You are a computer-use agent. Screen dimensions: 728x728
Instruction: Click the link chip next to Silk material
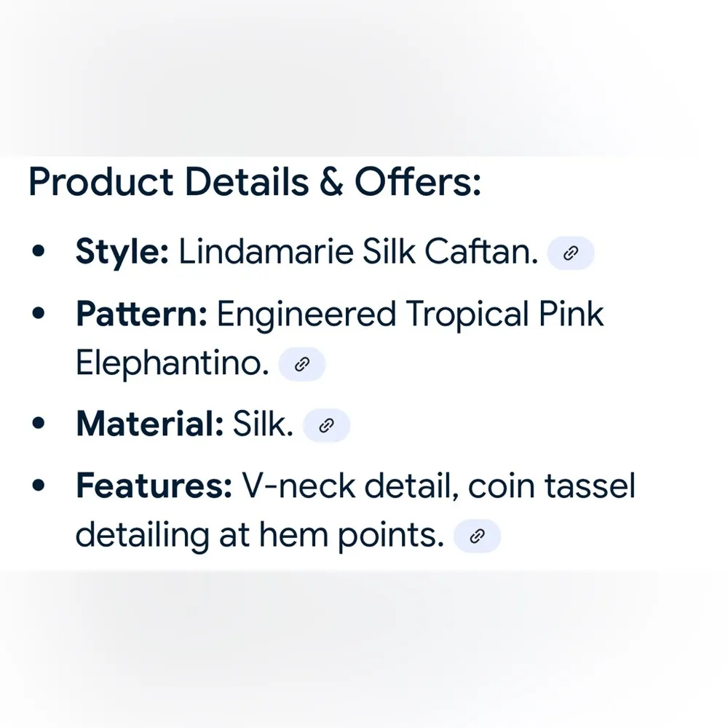pyautogui.click(x=326, y=426)
